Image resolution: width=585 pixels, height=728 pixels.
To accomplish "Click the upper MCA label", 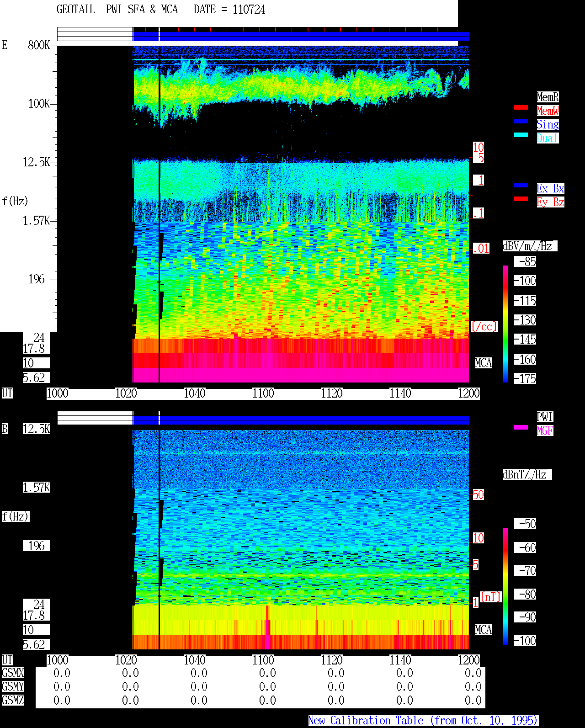I will coord(484,363).
